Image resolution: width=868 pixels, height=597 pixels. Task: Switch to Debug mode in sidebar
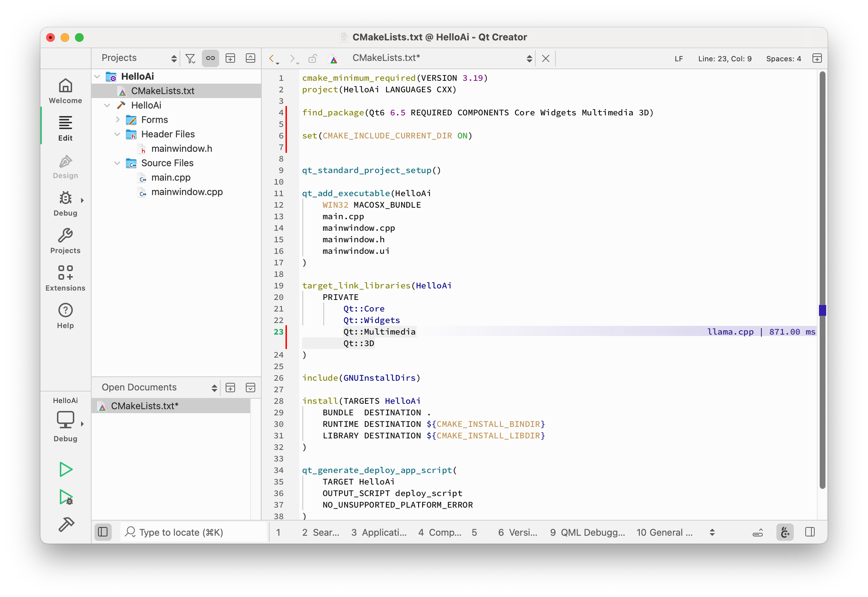tap(65, 203)
